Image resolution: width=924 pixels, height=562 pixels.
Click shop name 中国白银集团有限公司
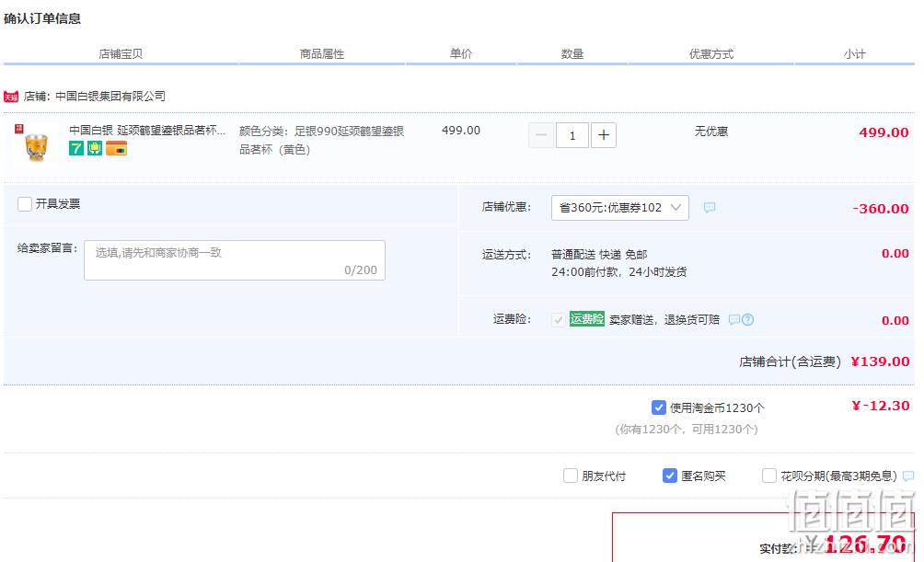110,96
